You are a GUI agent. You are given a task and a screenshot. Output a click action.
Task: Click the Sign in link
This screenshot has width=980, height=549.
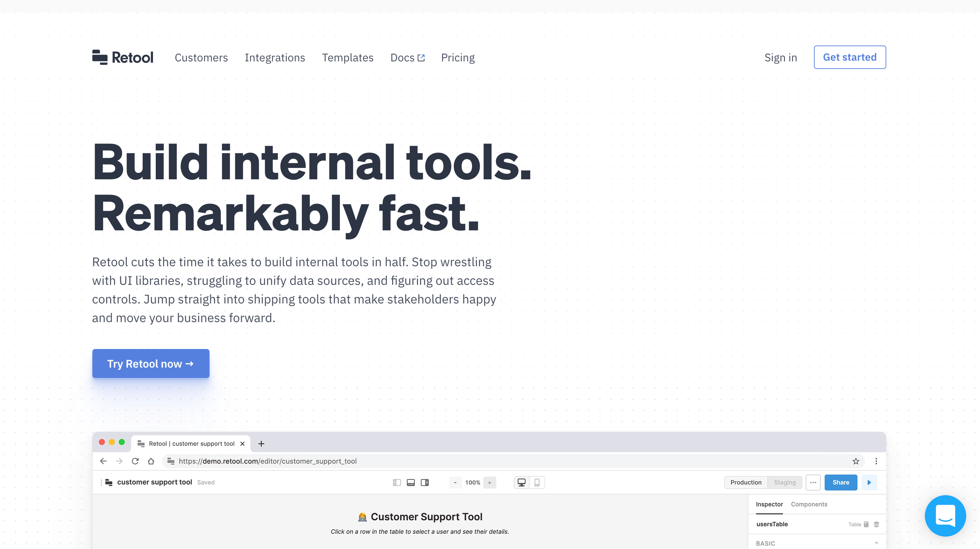click(x=780, y=58)
